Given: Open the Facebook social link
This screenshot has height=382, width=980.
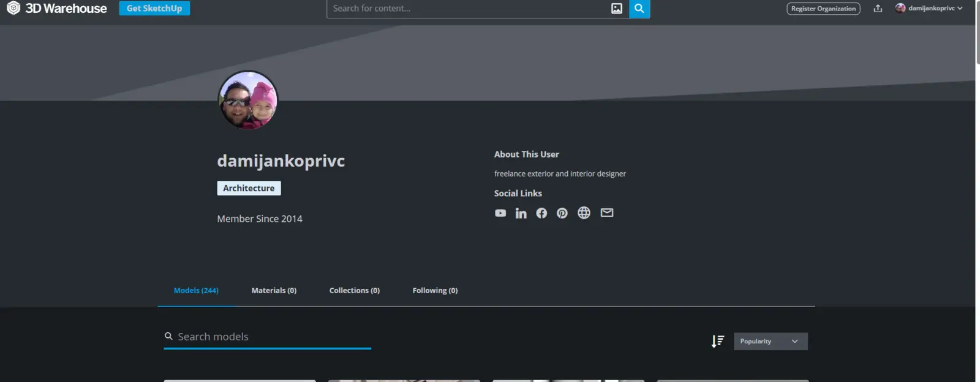Looking at the screenshot, I should coord(541,213).
